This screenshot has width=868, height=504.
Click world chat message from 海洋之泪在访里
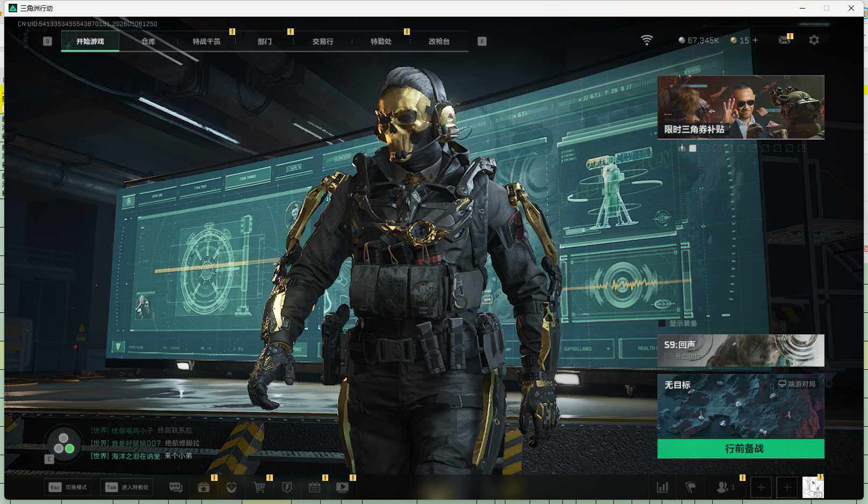click(x=141, y=456)
